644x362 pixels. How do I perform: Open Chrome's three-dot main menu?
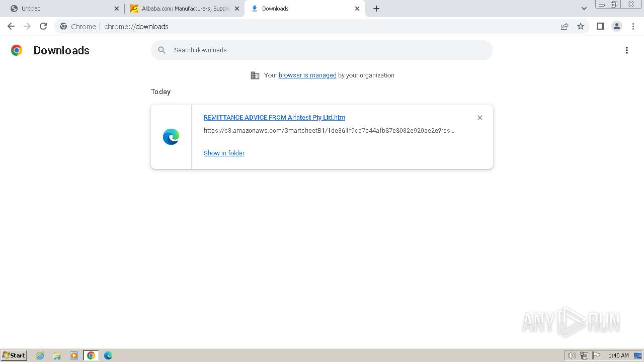click(633, 26)
